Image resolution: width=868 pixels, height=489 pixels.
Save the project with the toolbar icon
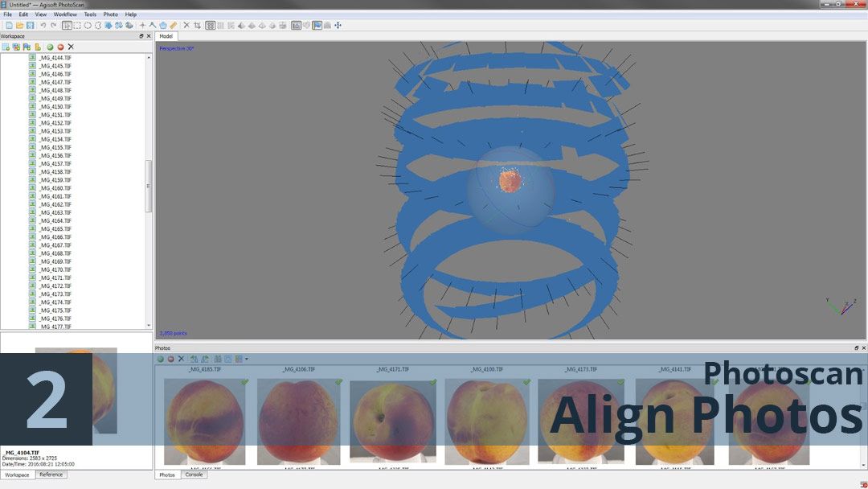[30, 26]
